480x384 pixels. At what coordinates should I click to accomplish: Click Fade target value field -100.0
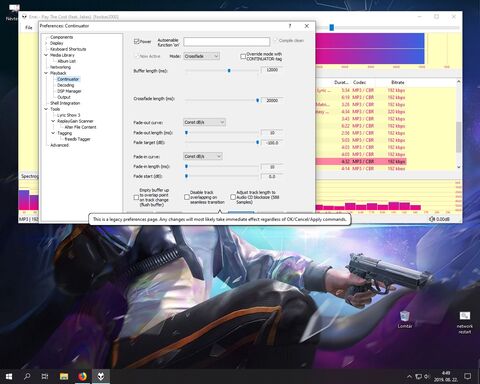[272, 143]
